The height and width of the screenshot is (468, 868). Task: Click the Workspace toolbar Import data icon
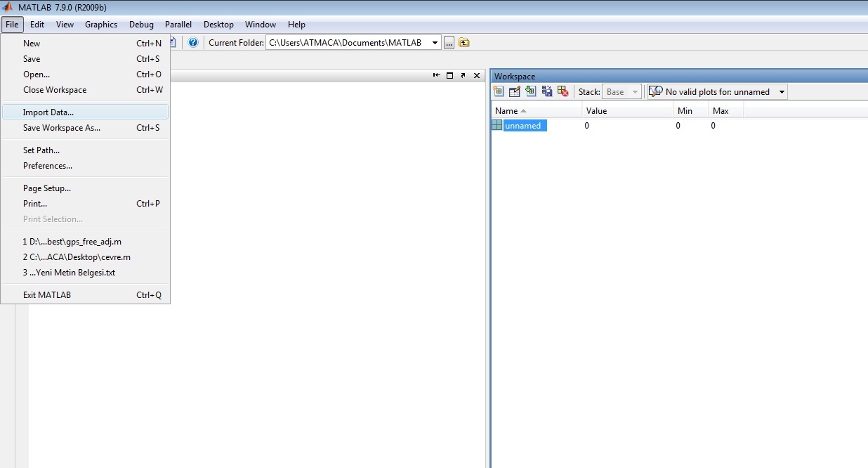(531, 91)
